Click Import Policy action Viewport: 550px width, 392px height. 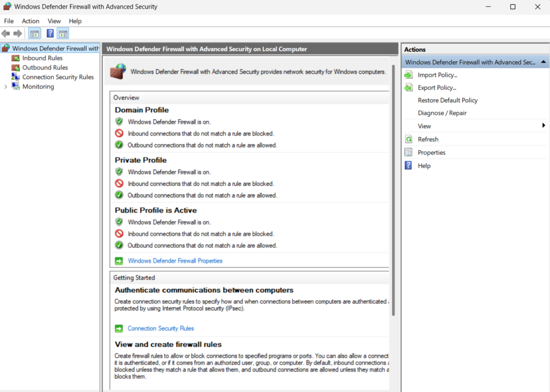[x=437, y=75]
